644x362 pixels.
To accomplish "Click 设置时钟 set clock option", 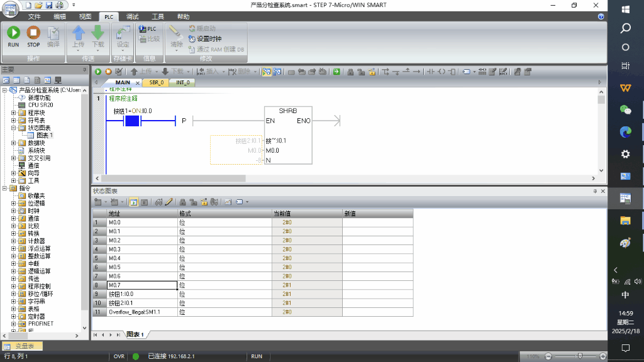I will 205,38.
